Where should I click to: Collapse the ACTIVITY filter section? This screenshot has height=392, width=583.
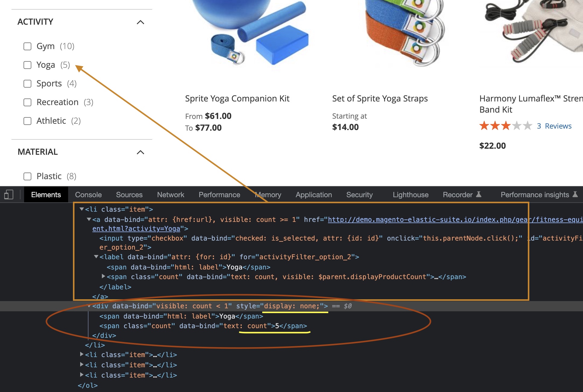tap(140, 22)
